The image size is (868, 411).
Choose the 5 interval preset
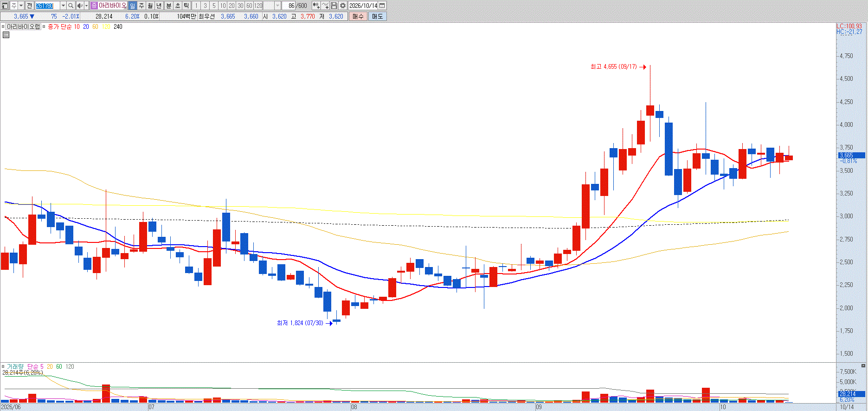(x=214, y=6)
